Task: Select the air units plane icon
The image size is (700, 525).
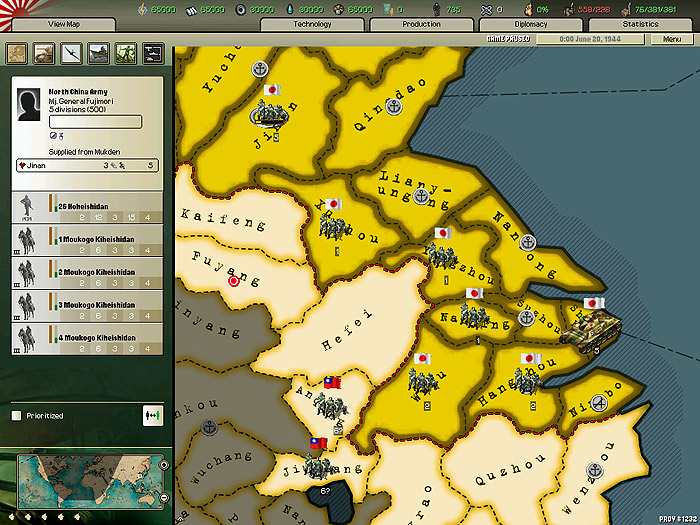Action: point(72,53)
